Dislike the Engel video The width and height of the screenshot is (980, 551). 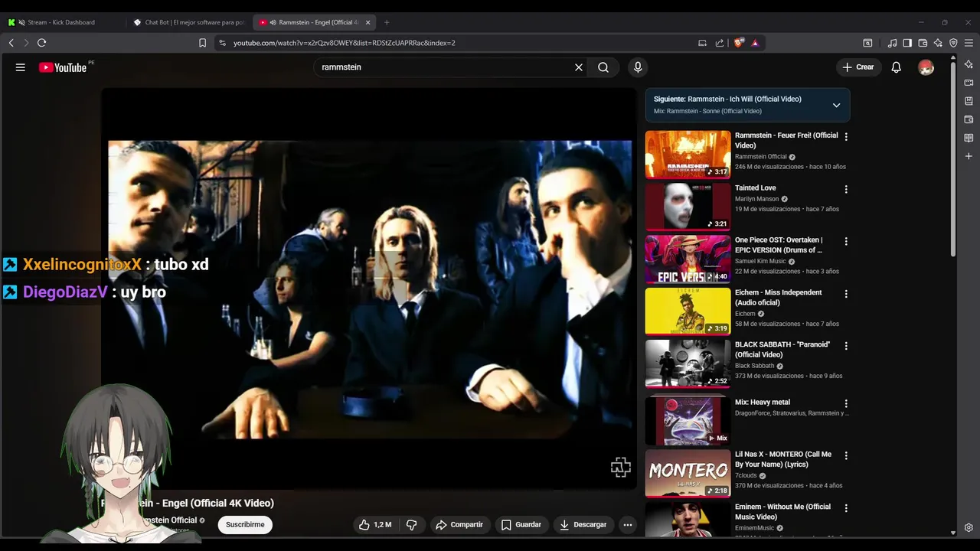click(412, 525)
